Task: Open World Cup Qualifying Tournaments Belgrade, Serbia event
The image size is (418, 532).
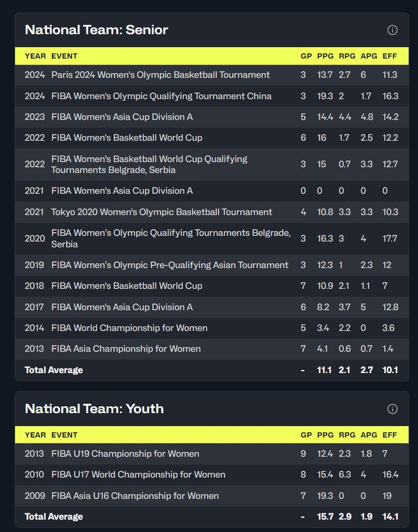Action: pos(149,164)
